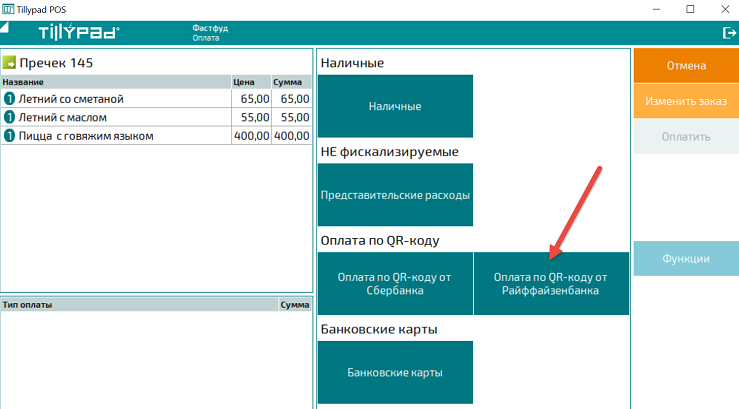
Task: Click quantity icon for Летний со сметаной
Action: pyautogui.click(x=9, y=99)
